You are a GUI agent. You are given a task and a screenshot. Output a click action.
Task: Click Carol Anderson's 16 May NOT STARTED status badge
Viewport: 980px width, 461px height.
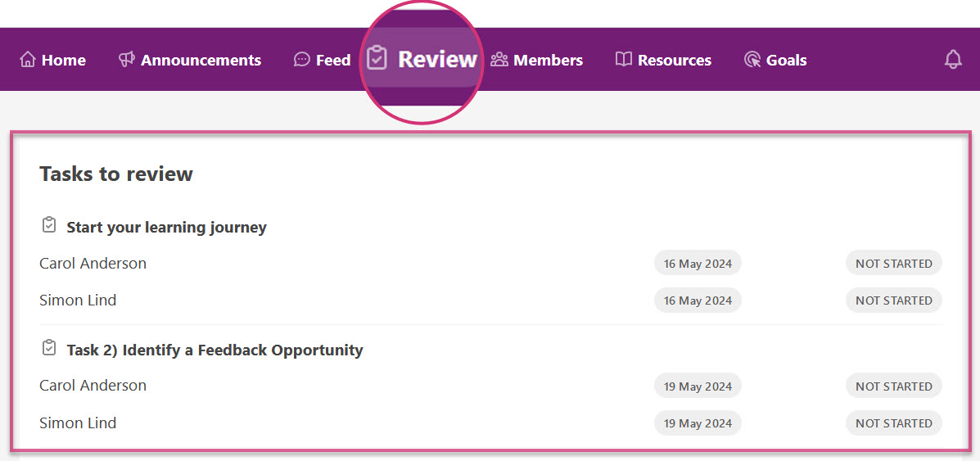coord(893,264)
